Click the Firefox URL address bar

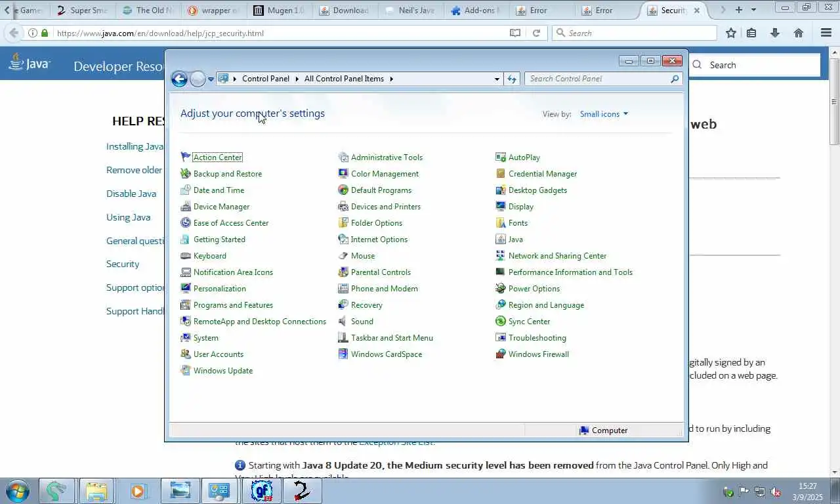pos(279,33)
